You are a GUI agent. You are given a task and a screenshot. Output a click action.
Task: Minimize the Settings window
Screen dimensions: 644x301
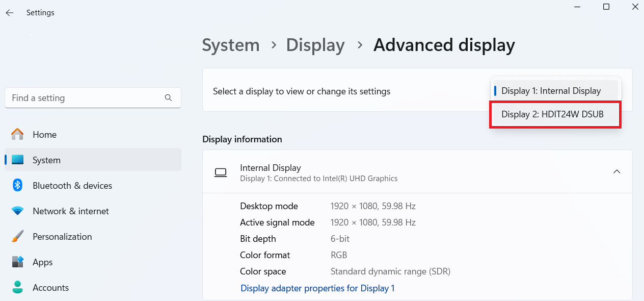coord(577,7)
